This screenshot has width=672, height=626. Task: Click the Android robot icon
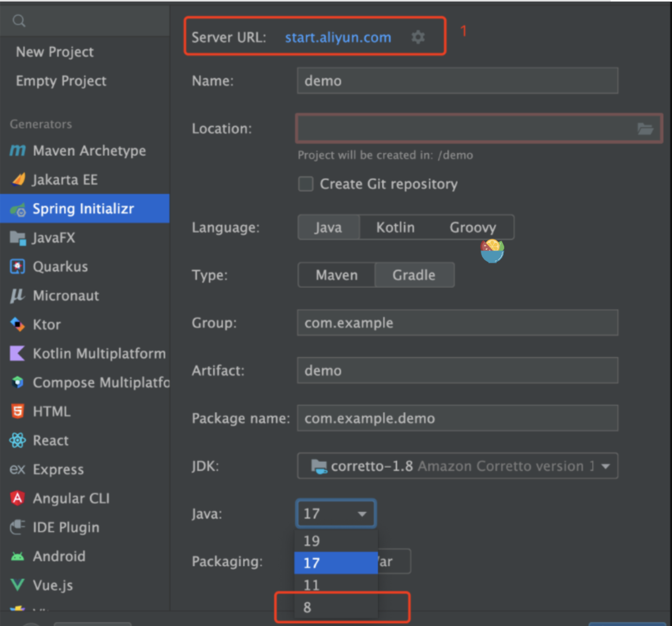pos(18,556)
